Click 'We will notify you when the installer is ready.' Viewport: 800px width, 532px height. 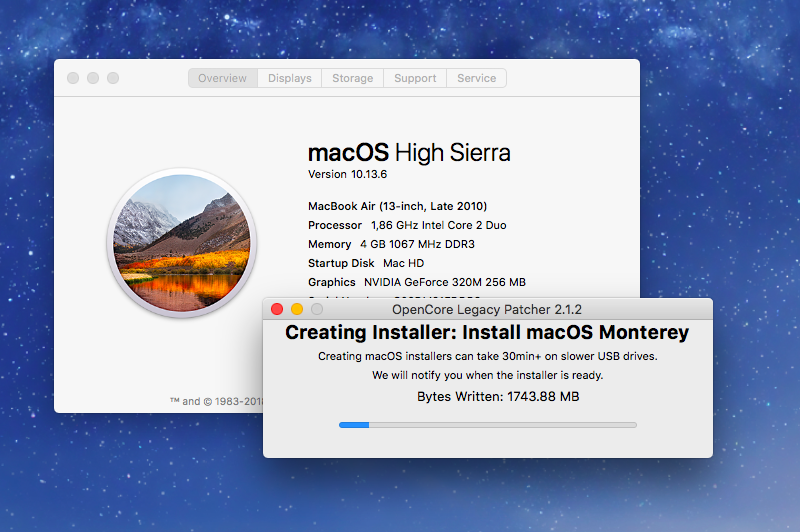tap(488, 375)
